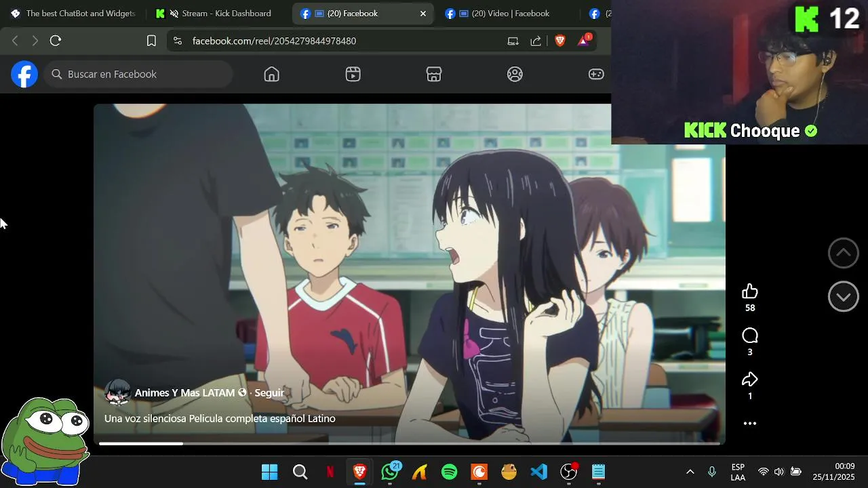Share the reel with arrow icon
Screen dimensions: 868x488
[x=750, y=380]
